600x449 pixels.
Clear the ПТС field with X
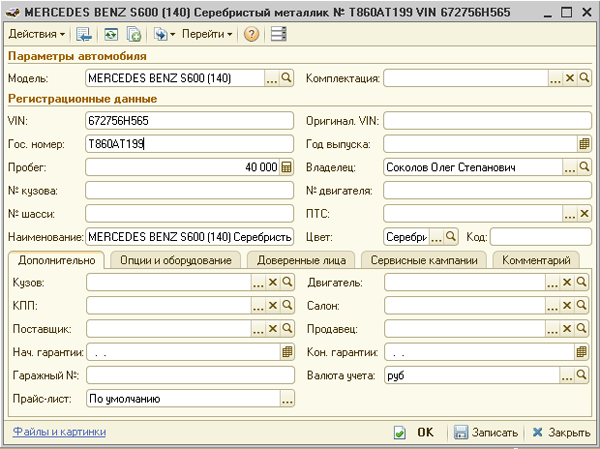584,214
